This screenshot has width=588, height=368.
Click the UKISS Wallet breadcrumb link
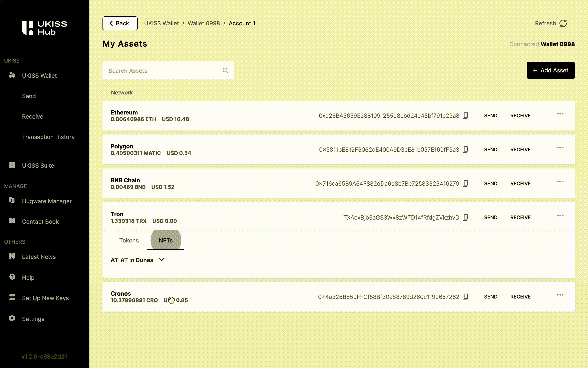(161, 23)
